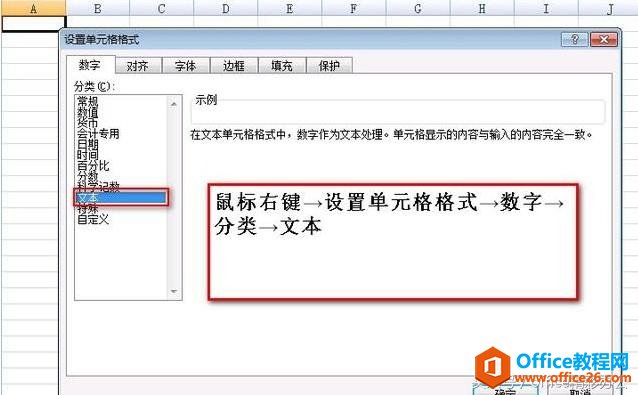Select column G header
The height and width of the screenshot is (395, 638).
(418, 8)
